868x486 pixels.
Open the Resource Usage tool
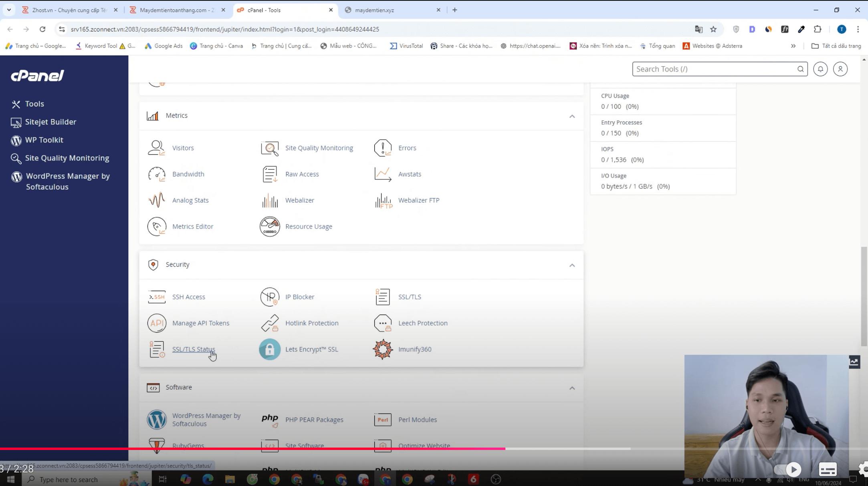(x=309, y=226)
